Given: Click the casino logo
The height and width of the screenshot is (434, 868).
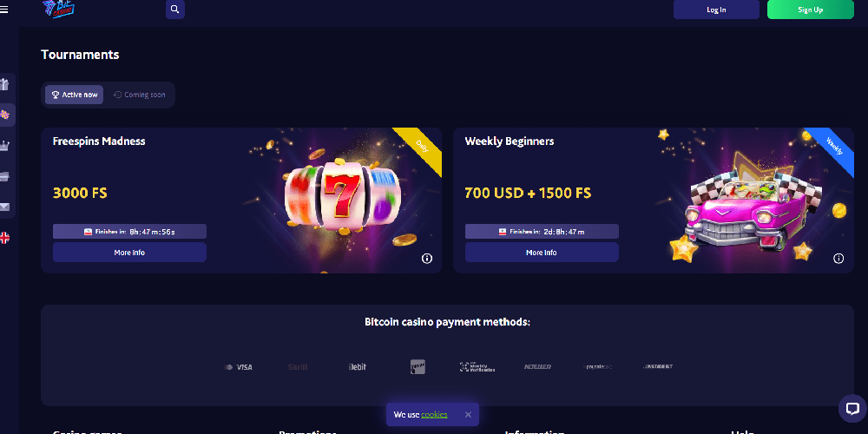Looking at the screenshot, I should [58, 9].
